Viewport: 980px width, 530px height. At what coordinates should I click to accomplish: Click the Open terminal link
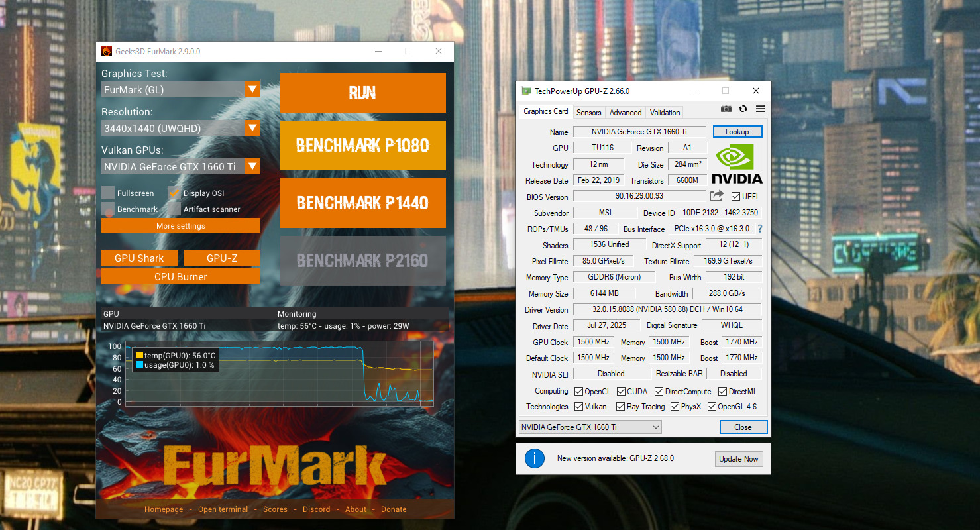(x=223, y=509)
